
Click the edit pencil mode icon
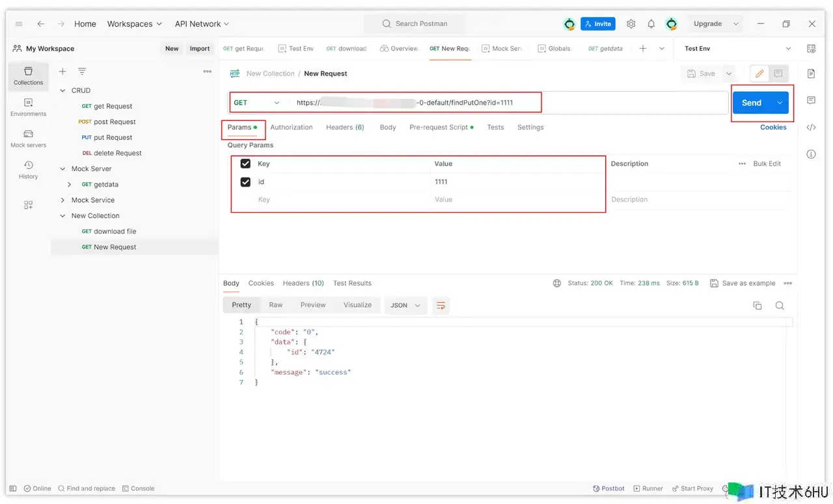pos(759,73)
